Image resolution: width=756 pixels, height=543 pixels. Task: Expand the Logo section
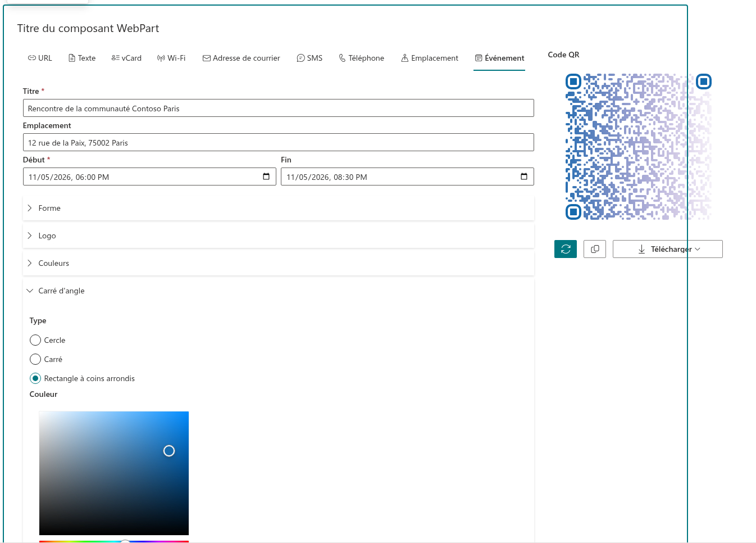[278, 236]
